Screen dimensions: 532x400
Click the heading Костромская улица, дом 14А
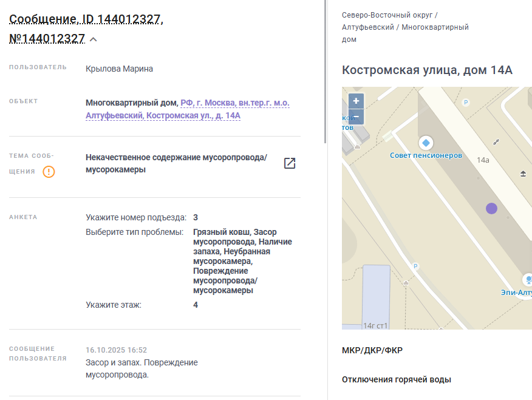pyautogui.click(x=427, y=70)
